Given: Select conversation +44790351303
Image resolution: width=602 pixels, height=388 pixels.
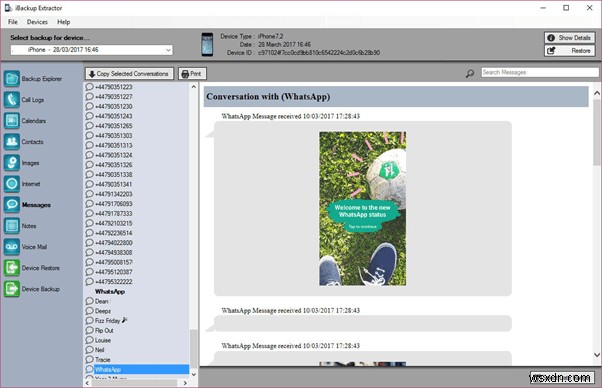Looking at the screenshot, I should [x=114, y=135].
